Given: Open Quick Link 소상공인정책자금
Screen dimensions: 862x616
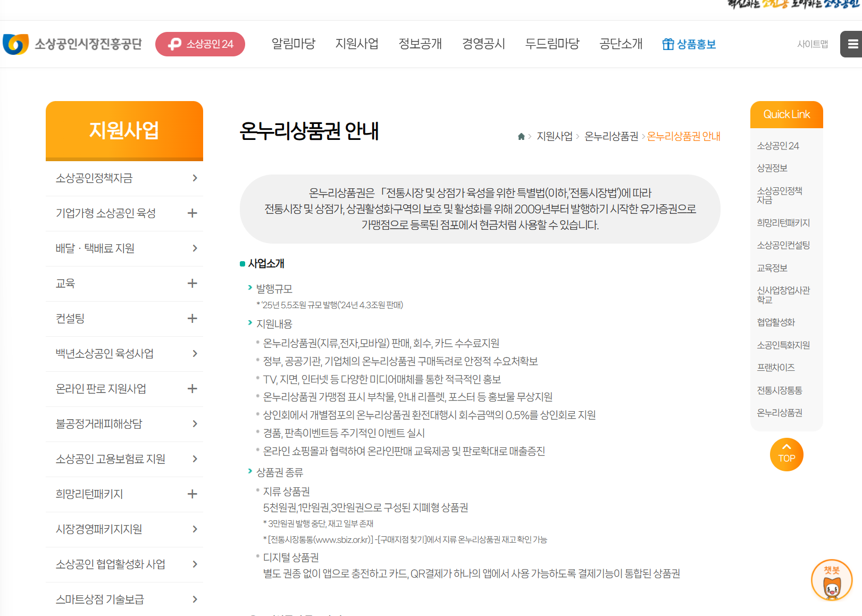Looking at the screenshot, I should coord(780,195).
